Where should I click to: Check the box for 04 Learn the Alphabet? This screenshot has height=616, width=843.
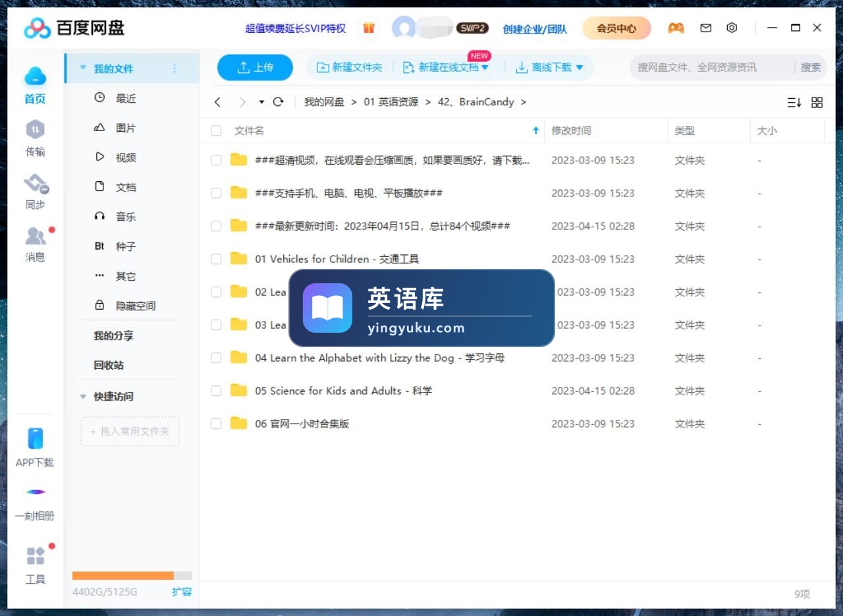(x=216, y=358)
